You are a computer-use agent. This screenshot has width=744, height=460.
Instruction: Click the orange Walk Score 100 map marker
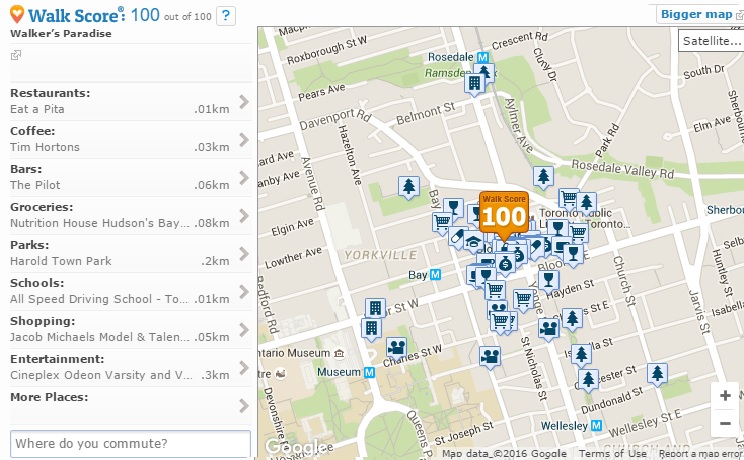[504, 214]
